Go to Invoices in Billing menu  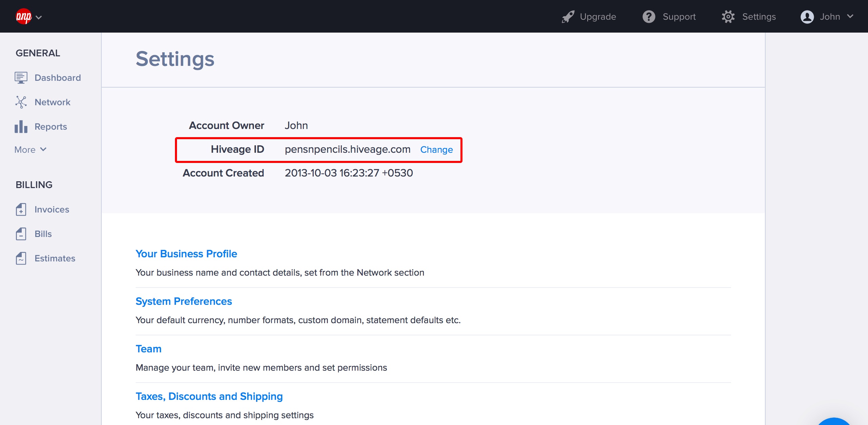52,209
